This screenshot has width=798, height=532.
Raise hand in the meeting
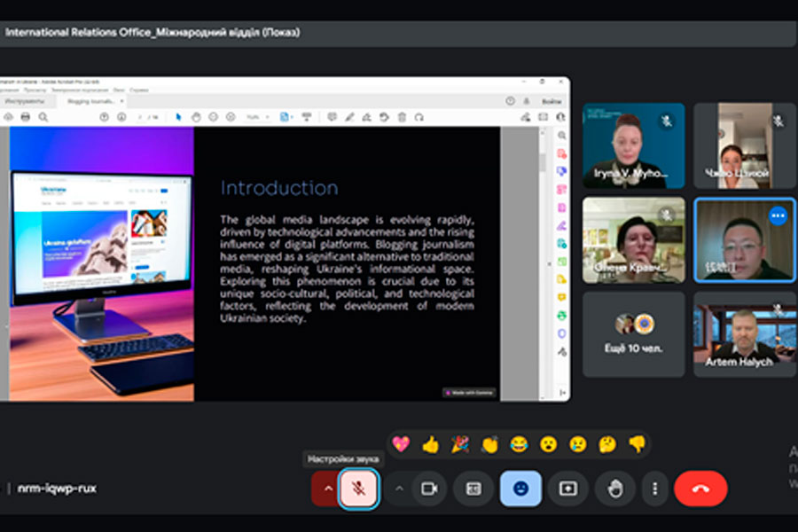tap(614, 489)
